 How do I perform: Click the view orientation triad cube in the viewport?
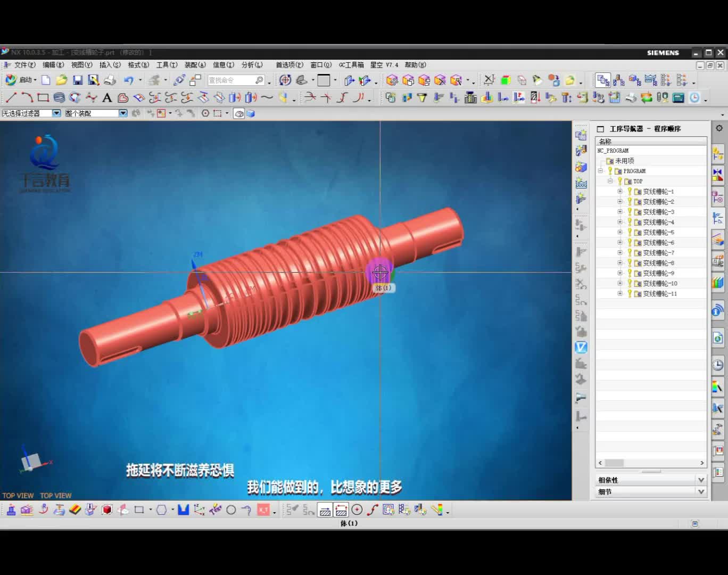[32, 461]
